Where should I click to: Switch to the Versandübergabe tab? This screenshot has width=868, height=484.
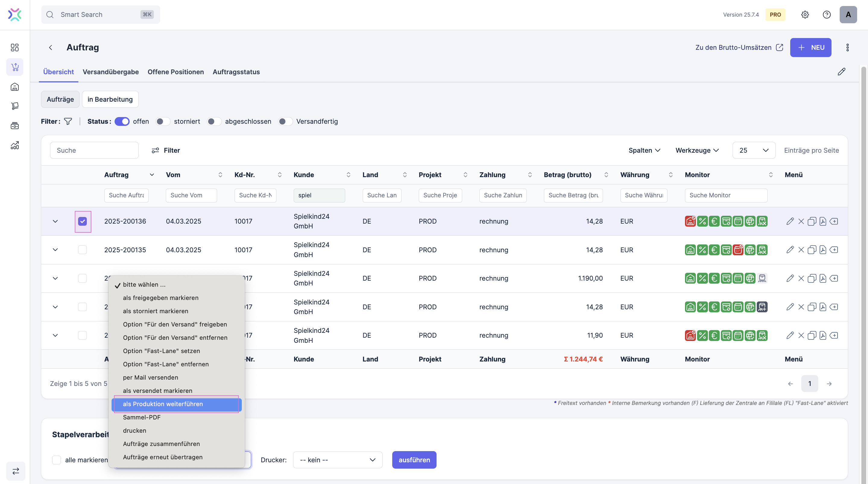point(111,72)
